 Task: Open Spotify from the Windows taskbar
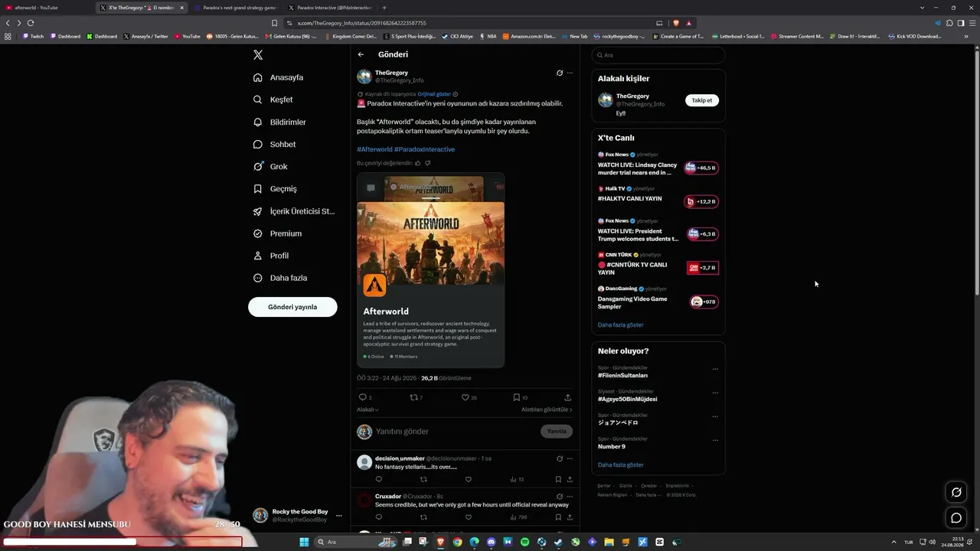point(524,542)
